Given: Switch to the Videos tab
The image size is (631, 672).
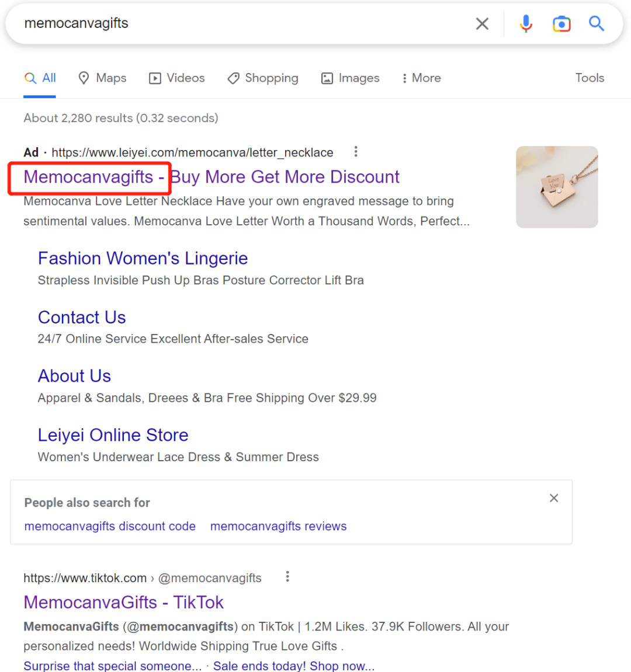Looking at the screenshot, I should click(177, 78).
